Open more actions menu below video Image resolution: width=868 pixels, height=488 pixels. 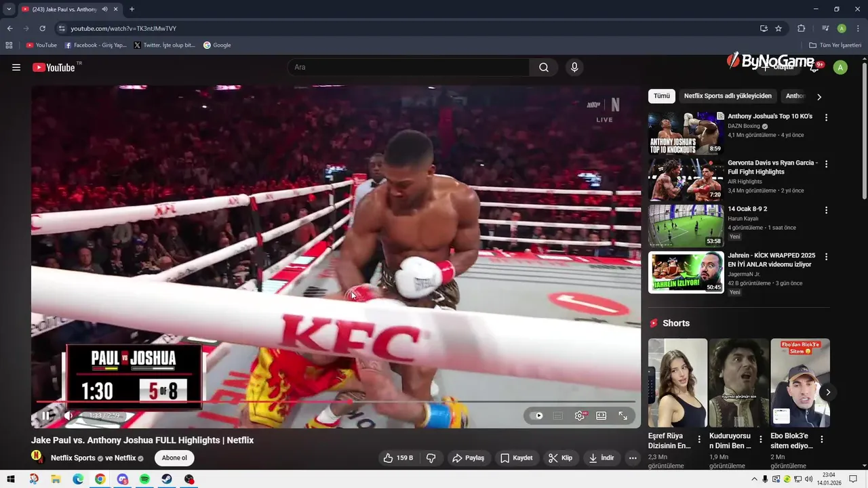tap(633, 458)
